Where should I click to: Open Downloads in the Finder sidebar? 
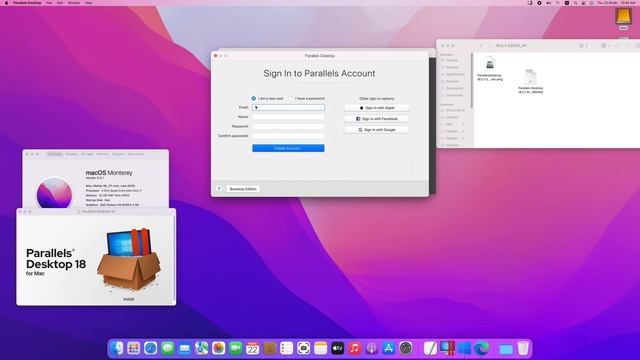click(452, 95)
